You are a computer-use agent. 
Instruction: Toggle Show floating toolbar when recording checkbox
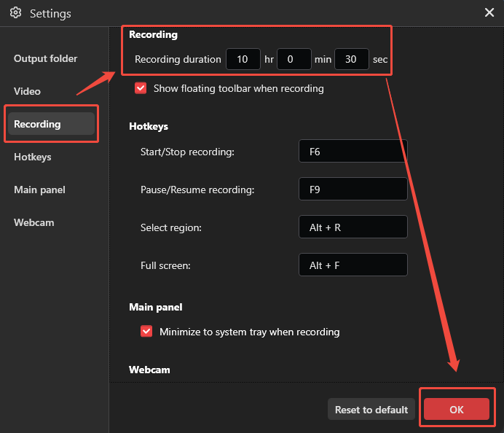click(141, 88)
